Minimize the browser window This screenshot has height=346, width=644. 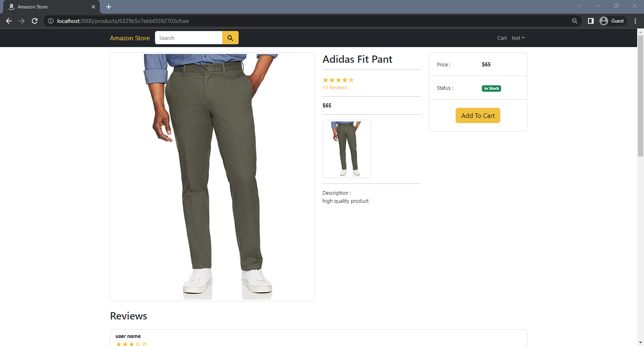tap(598, 6)
